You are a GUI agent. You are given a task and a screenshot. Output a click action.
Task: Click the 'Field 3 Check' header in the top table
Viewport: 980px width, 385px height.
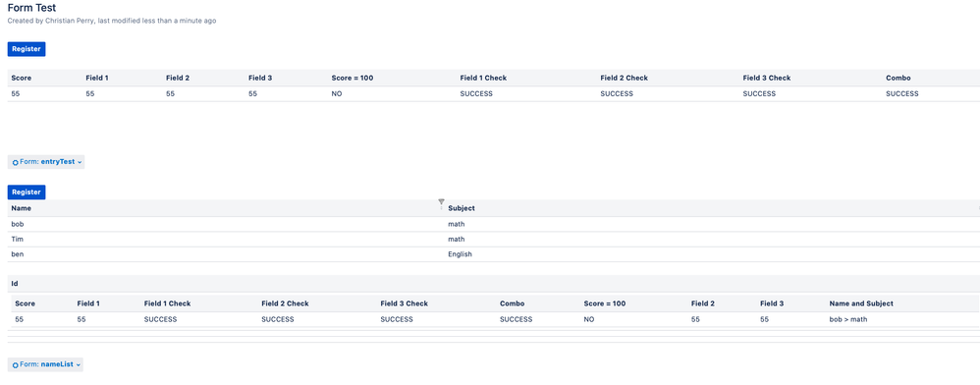coord(767,79)
